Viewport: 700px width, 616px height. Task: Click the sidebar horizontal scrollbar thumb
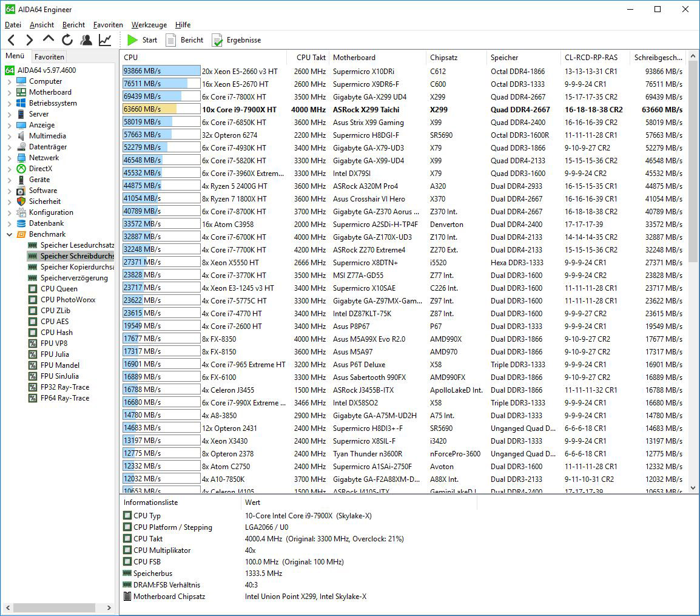point(55,608)
